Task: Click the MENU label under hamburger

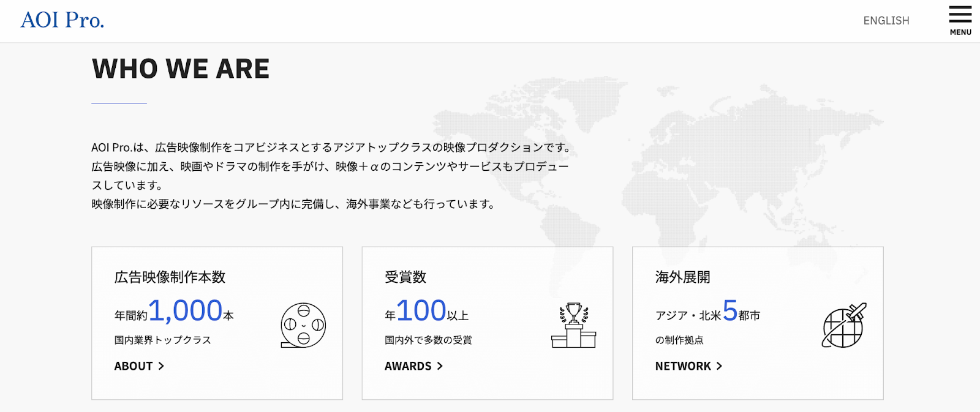Action: pyautogui.click(x=960, y=32)
